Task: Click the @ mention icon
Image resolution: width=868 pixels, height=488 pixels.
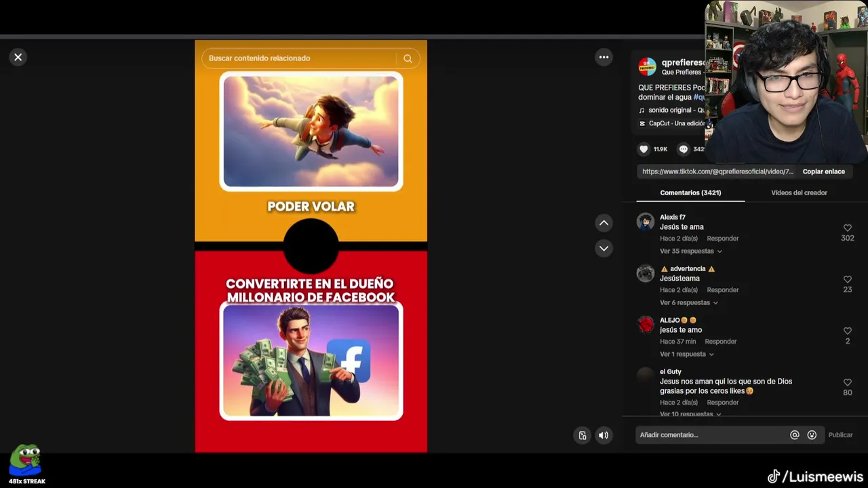Action: pos(795,435)
